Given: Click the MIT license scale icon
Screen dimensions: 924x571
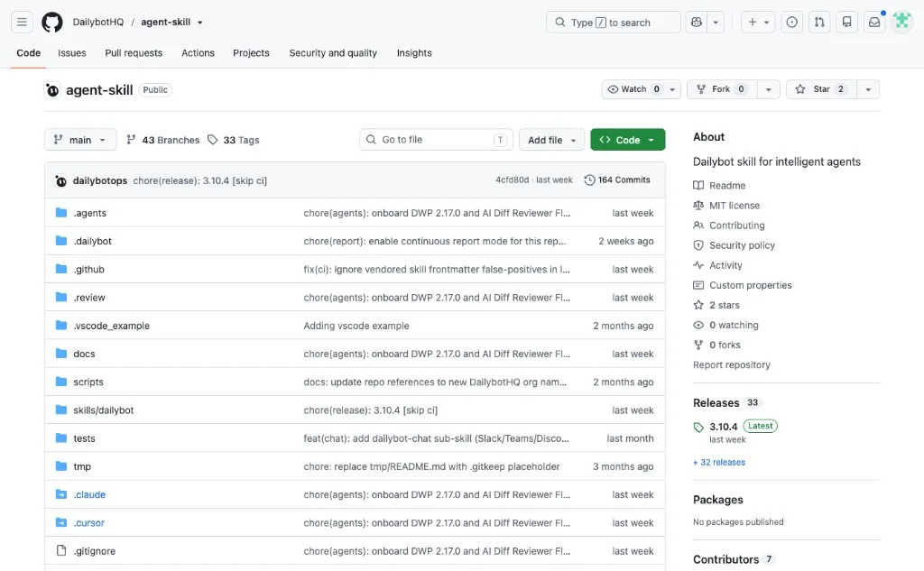Looking at the screenshot, I should [x=698, y=205].
